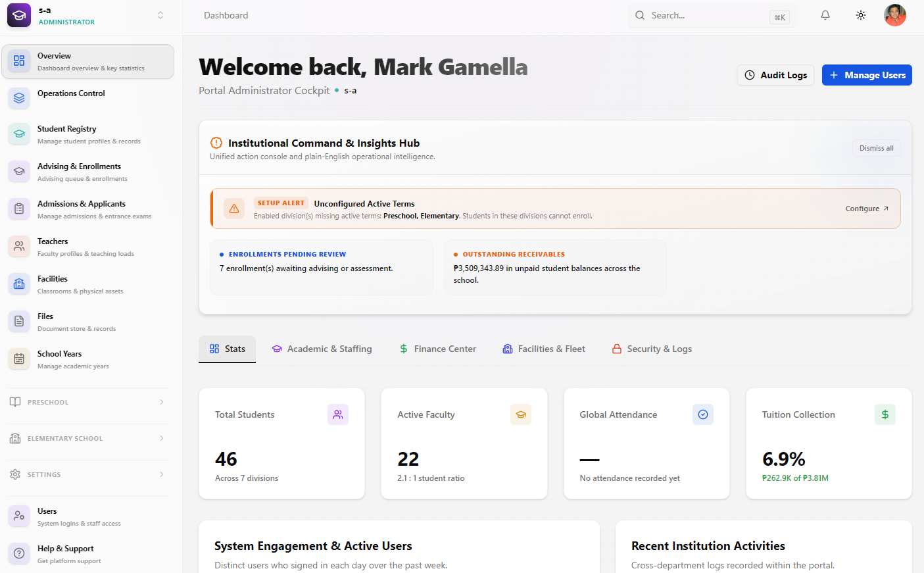Open the Files document icon
The height and width of the screenshot is (573, 924).
(x=19, y=321)
